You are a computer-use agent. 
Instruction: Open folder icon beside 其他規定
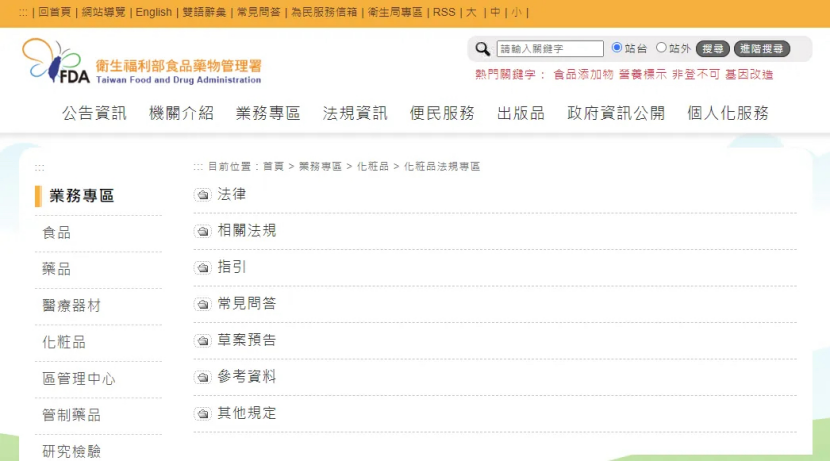pos(203,414)
